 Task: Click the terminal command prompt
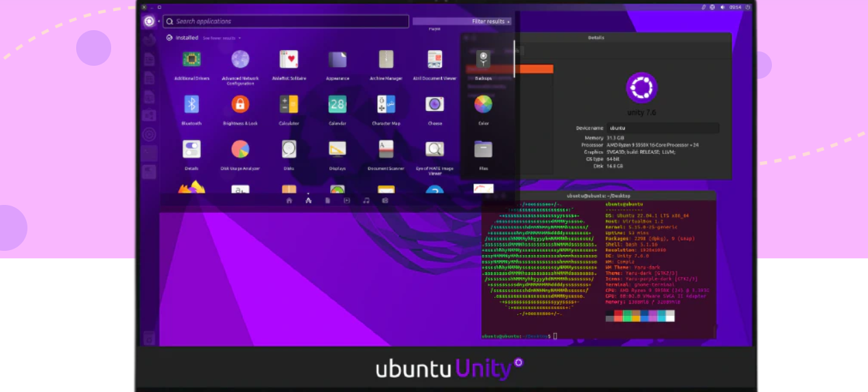(x=519, y=336)
